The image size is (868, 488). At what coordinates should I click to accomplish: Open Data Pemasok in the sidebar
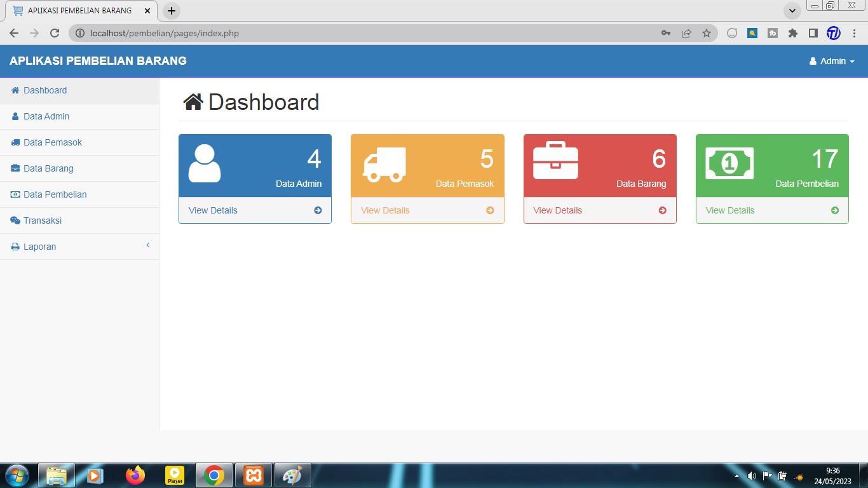coord(53,142)
